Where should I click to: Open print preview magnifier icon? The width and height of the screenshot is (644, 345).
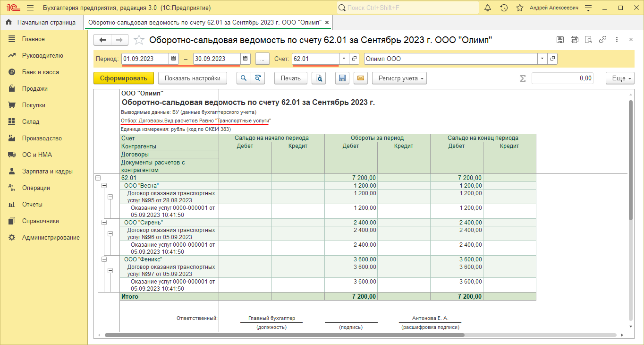click(319, 78)
